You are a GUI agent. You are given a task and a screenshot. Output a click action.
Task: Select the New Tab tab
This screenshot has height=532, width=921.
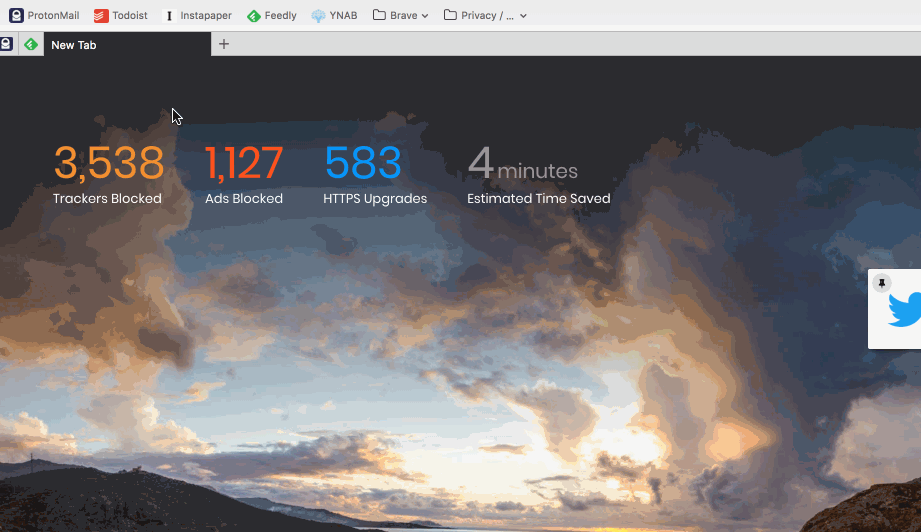tap(127, 45)
